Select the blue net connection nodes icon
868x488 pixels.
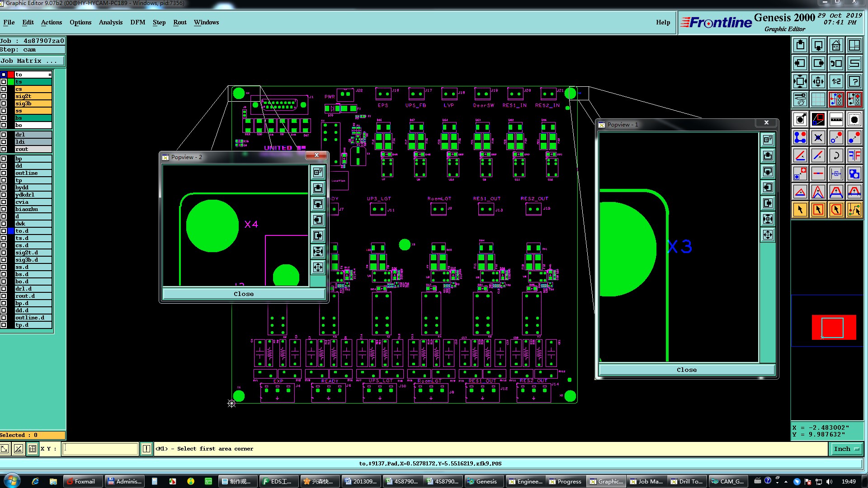tap(800, 137)
